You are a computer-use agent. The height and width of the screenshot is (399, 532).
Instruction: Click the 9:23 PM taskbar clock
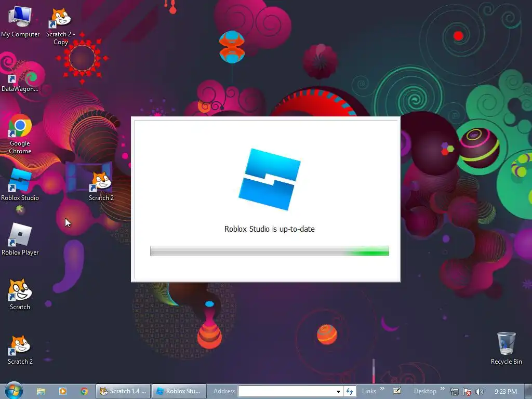tap(506, 392)
